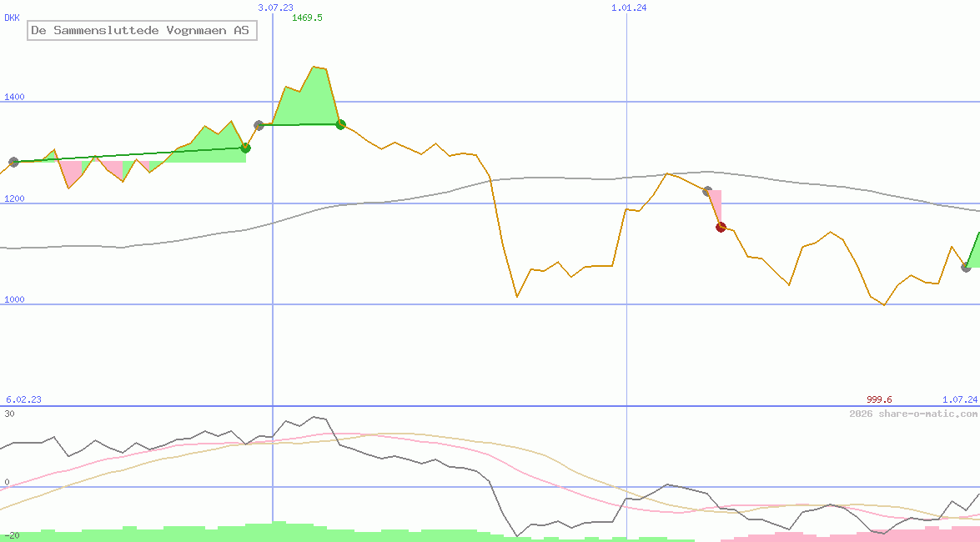Open the share-o-matic.com watermark link
The width and height of the screenshot is (980, 542).
tap(913, 414)
